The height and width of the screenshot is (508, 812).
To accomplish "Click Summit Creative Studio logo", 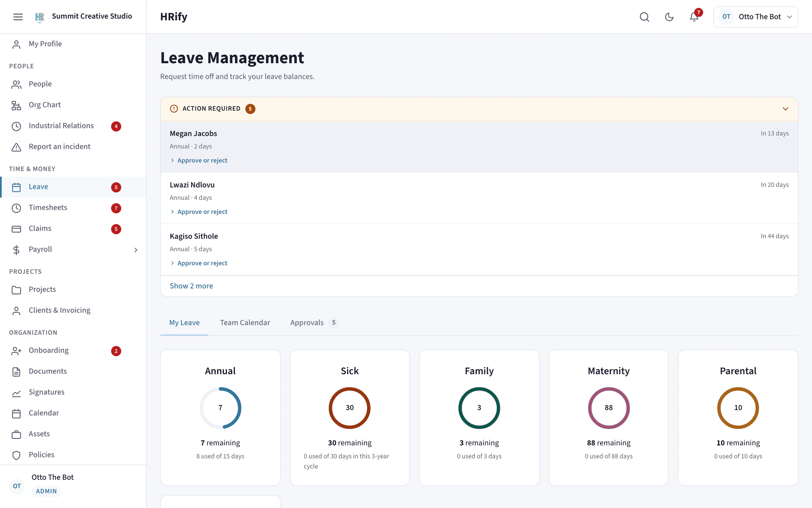I will click(39, 17).
